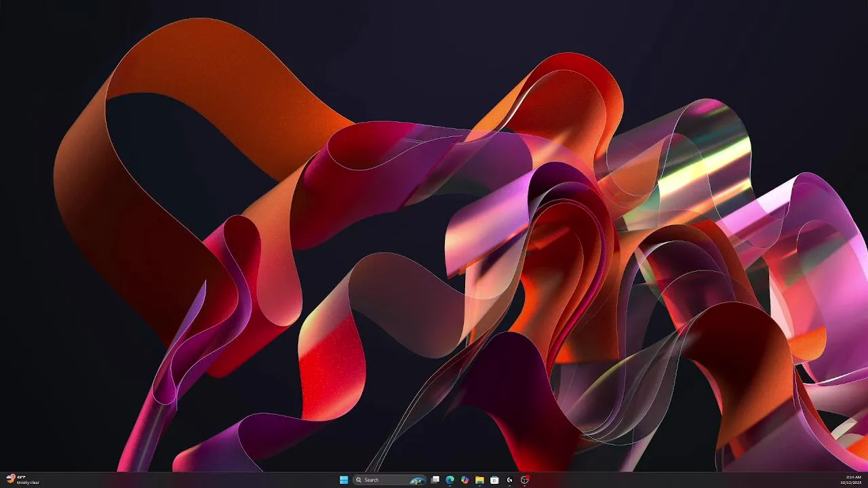868x488 pixels.
Task: Open the round app with red badge
Action: [x=524, y=480]
